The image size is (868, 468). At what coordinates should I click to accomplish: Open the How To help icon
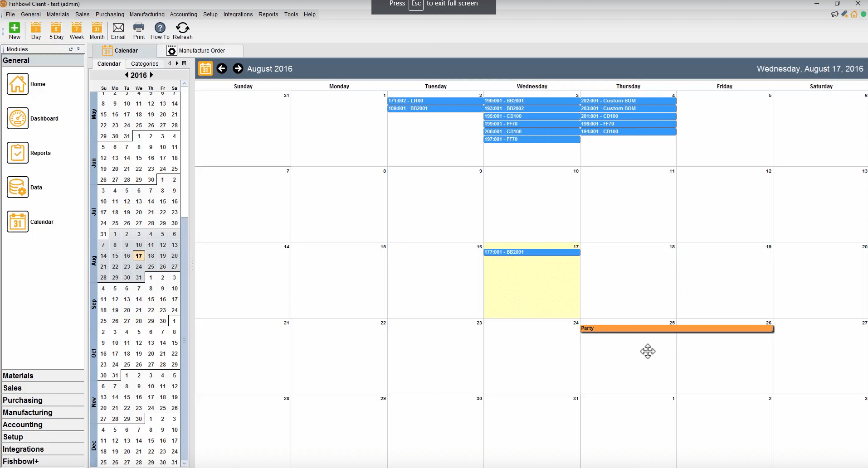[x=160, y=30]
